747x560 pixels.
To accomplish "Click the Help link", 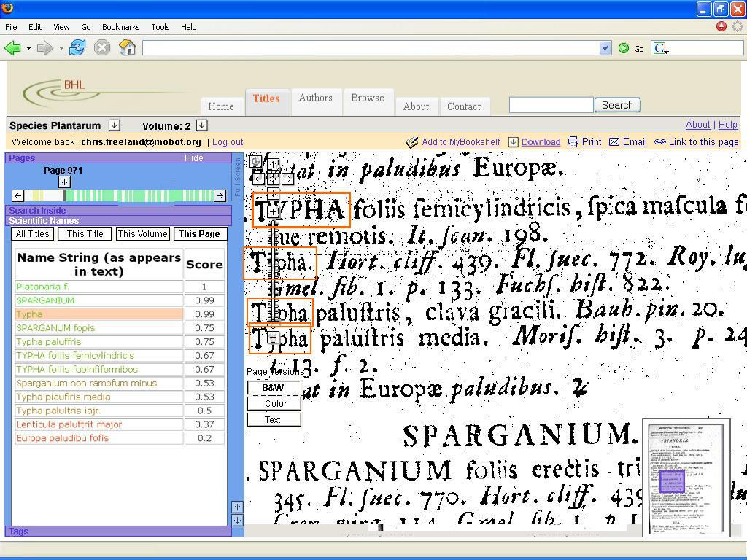I will click(x=727, y=125).
